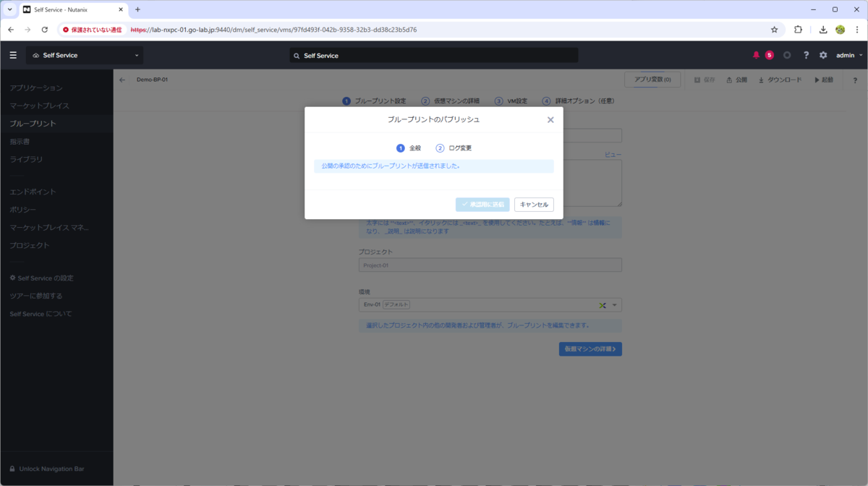This screenshot has width=868, height=486.
Task: Reload the browser page
Action: [45, 30]
